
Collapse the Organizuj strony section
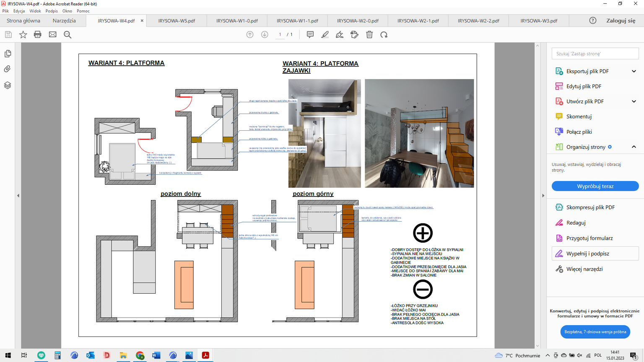[x=634, y=147]
